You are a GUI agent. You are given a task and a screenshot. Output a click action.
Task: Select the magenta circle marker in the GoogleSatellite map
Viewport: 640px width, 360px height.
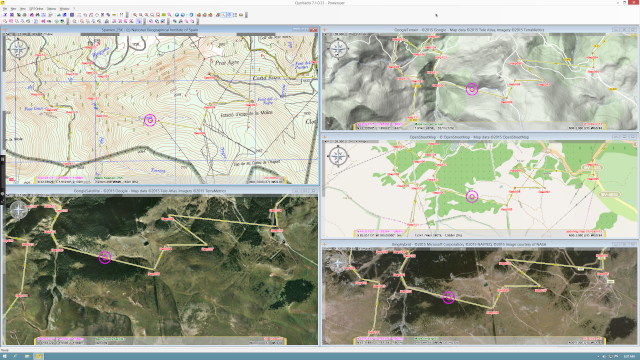pyautogui.click(x=105, y=257)
